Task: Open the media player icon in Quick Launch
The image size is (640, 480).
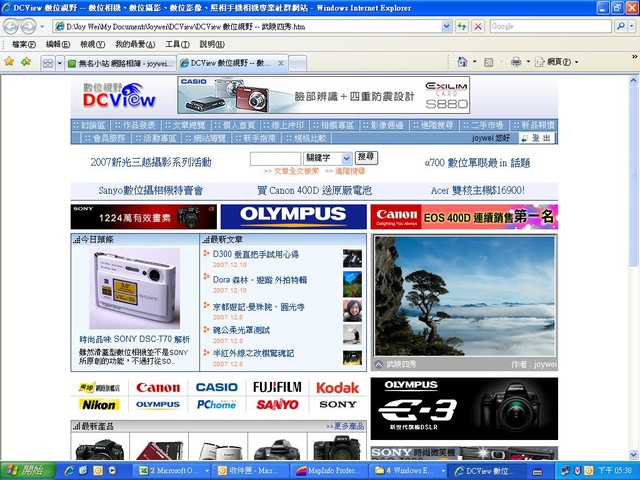Action: tap(112, 471)
